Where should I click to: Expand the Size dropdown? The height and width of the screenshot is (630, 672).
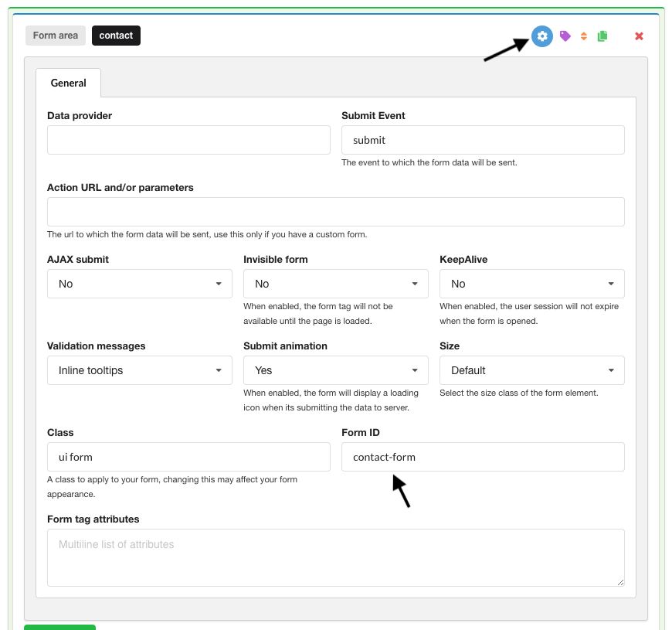(531, 370)
